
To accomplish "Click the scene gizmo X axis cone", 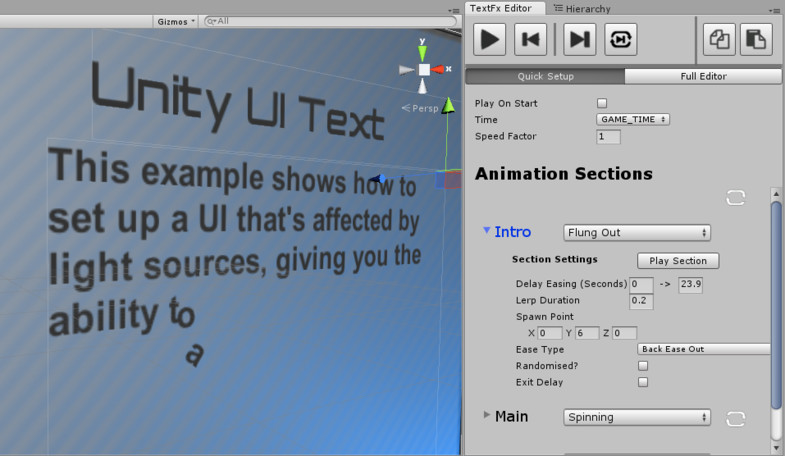I will [x=438, y=69].
